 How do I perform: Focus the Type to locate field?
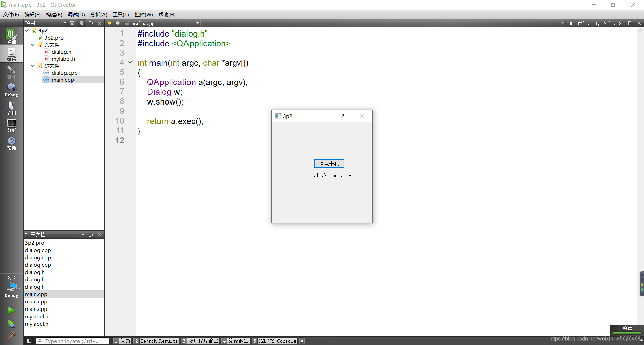point(73,341)
